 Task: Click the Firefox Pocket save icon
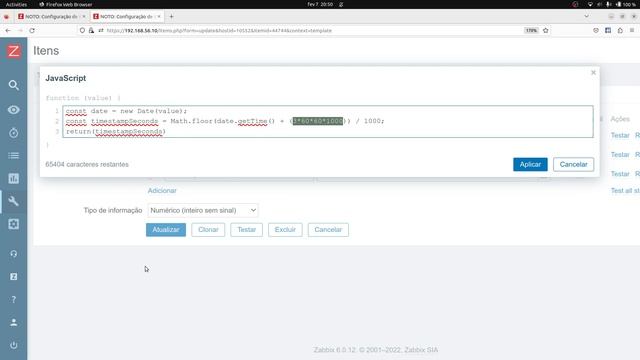[596, 31]
